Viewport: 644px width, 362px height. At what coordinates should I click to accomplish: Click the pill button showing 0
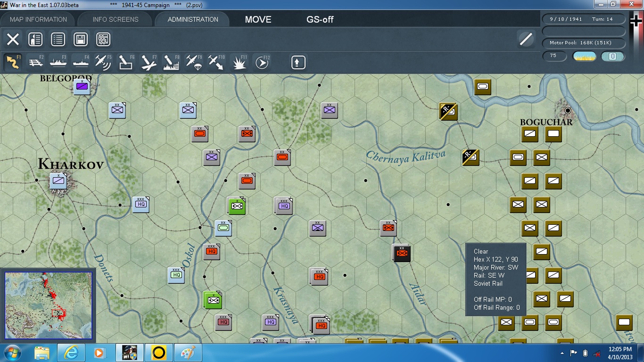[x=613, y=56]
